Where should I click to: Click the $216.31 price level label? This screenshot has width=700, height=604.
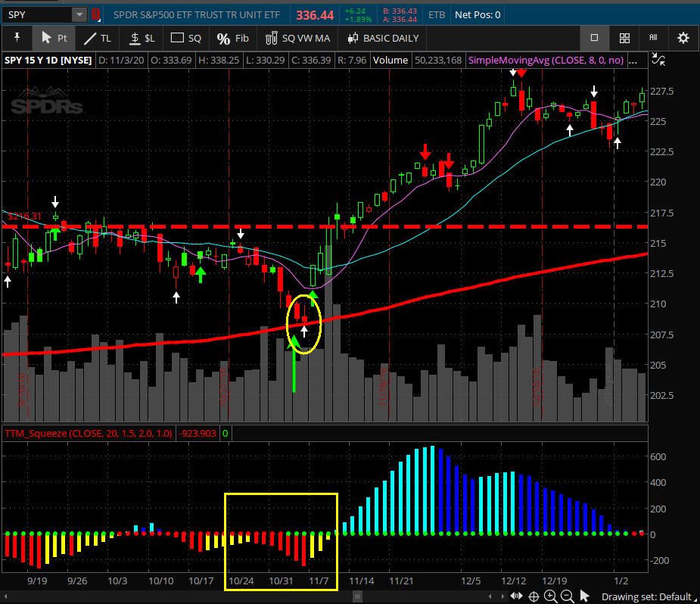coord(24,216)
